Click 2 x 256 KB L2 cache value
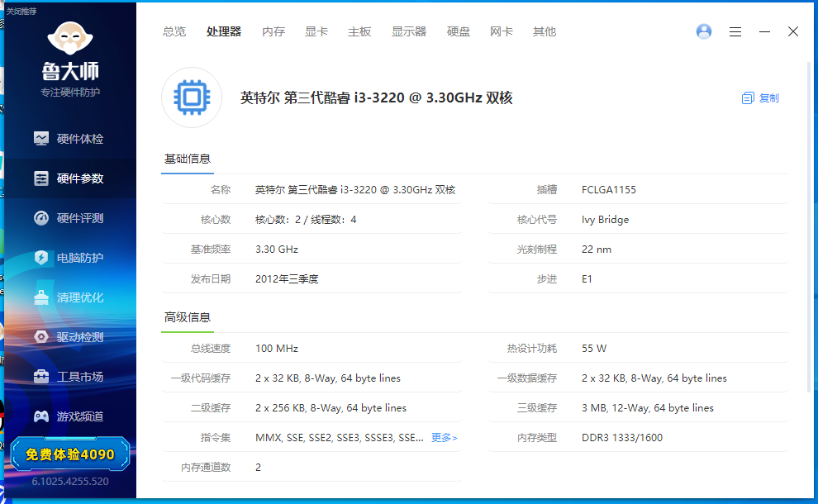818x504 pixels. [x=331, y=408]
